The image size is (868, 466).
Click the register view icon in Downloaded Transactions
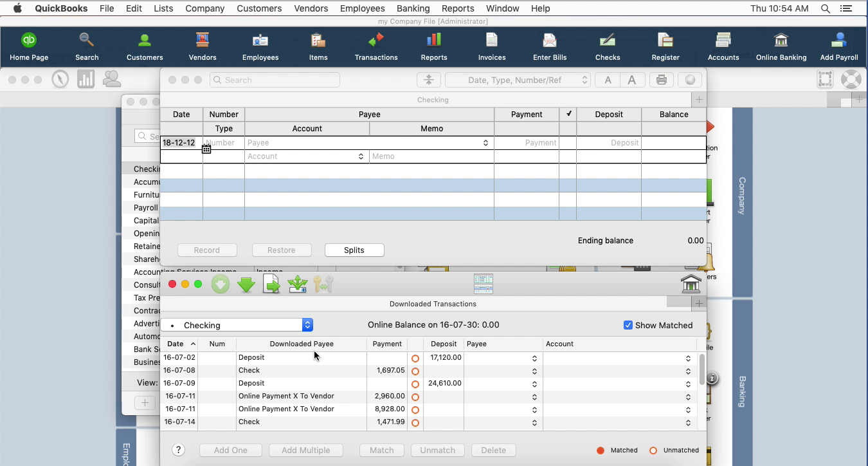(x=484, y=284)
